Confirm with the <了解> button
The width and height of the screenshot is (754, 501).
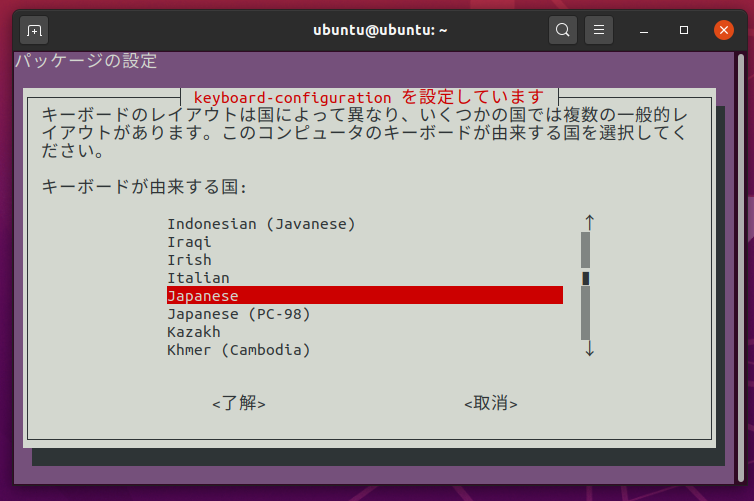(239, 403)
